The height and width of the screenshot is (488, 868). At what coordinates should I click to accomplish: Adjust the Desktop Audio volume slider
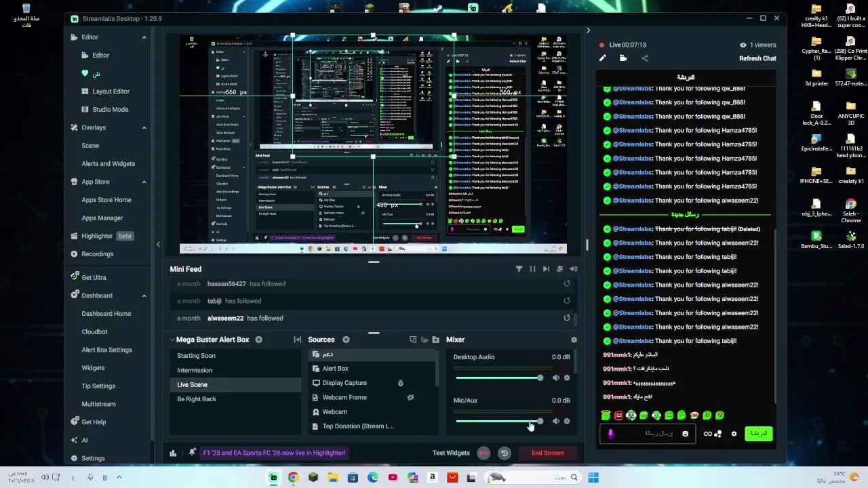pos(499,378)
